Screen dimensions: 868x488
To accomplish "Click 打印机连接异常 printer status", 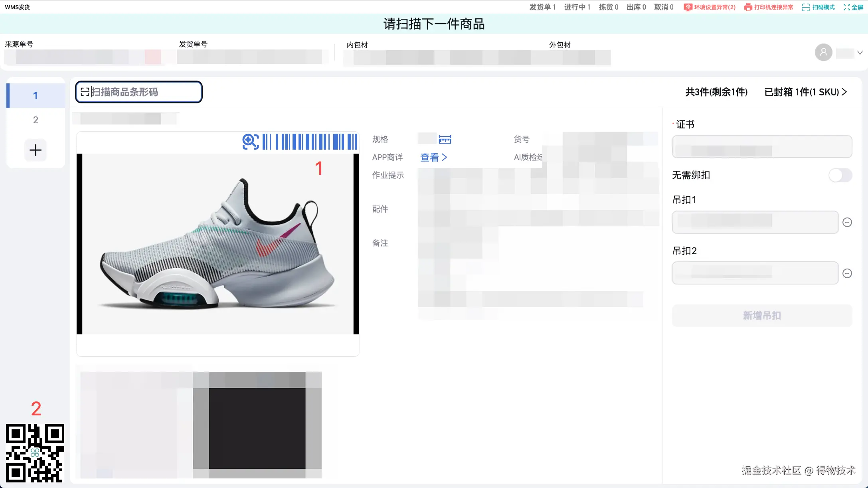I will 769,7.
